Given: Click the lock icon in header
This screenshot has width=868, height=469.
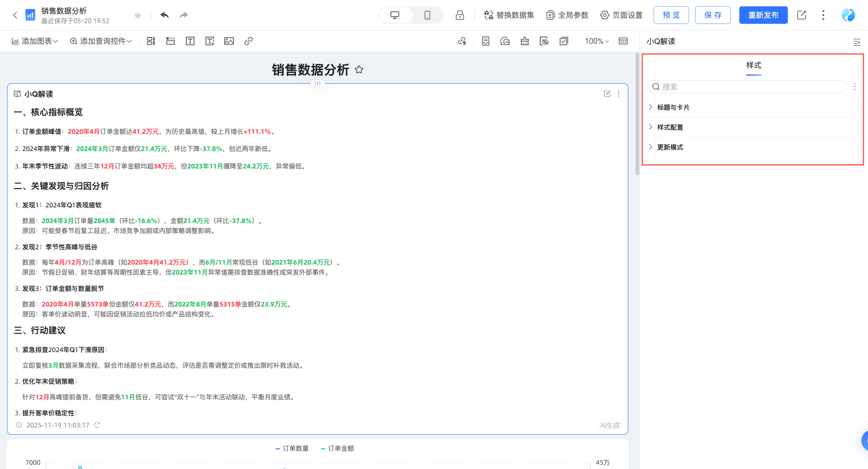Looking at the screenshot, I should pyautogui.click(x=460, y=15).
